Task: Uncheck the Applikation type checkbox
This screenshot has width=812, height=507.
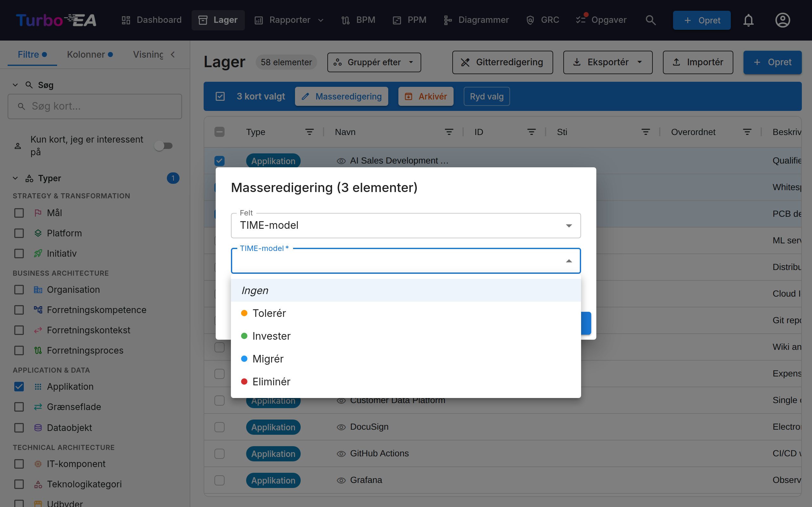Action: click(19, 387)
